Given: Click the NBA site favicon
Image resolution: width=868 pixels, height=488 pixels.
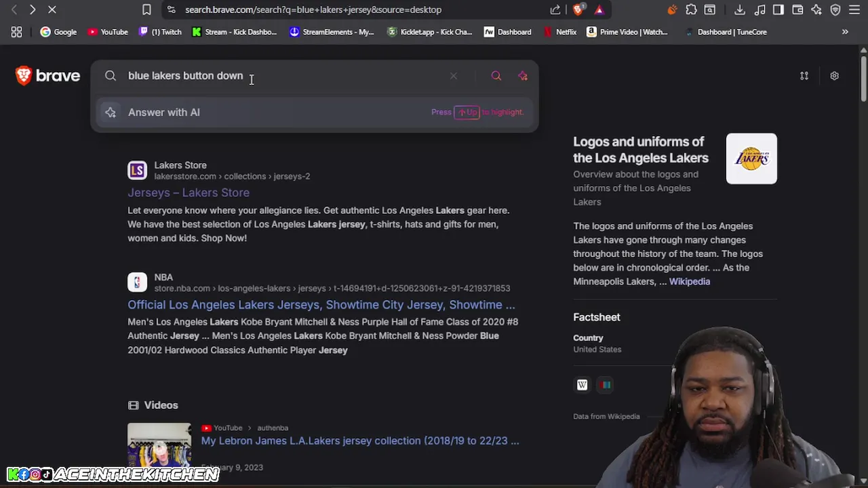Looking at the screenshot, I should 137,282.
